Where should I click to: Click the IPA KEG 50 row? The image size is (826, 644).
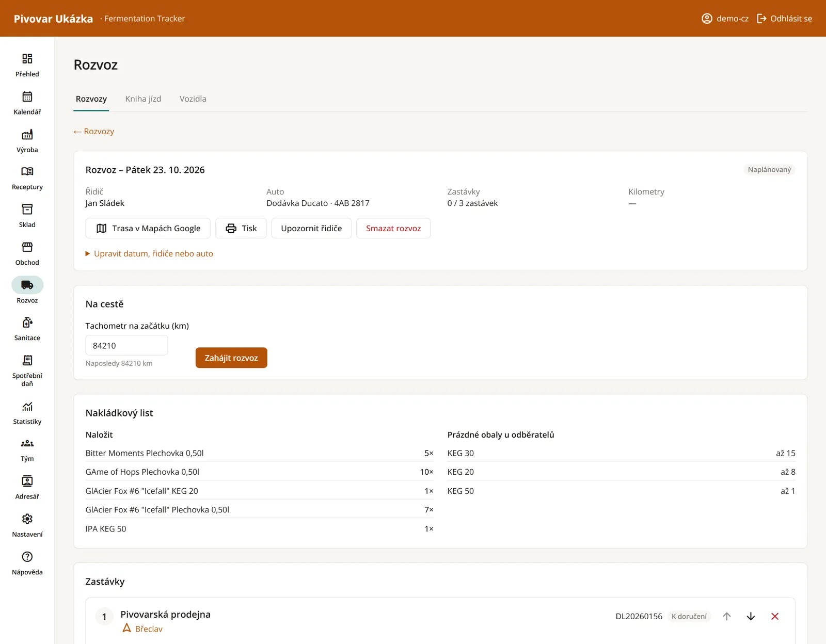pyautogui.click(x=260, y=528)
